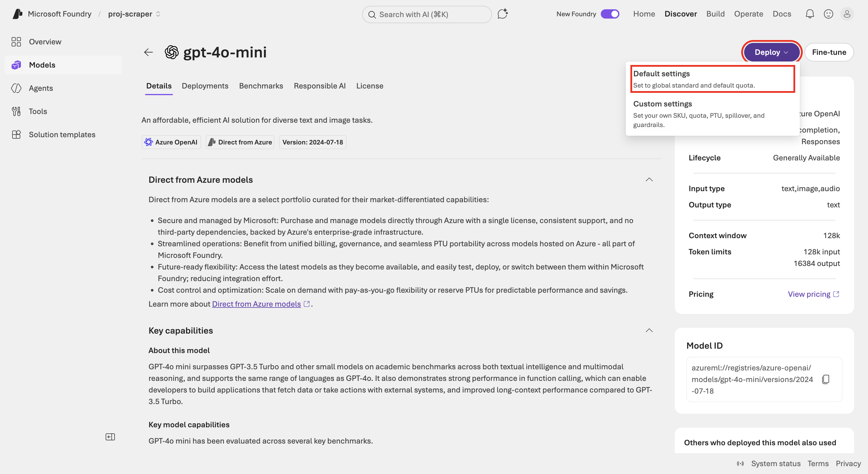Collapse the left sidebar panel

pyautogui.click(x=110, y=437)
